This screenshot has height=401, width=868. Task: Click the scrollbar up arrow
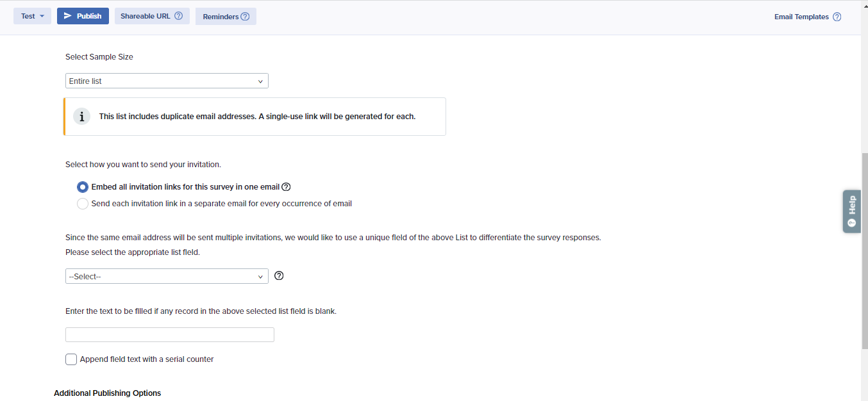pyautogui.click(x=864, y=4)
